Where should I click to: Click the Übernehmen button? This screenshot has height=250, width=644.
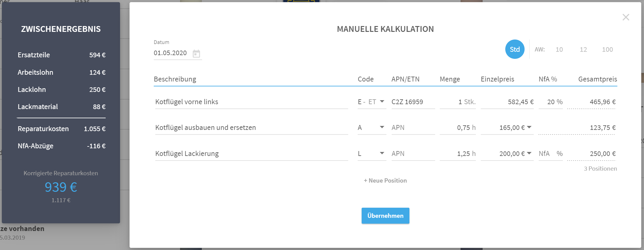click(x=385, y=216)
